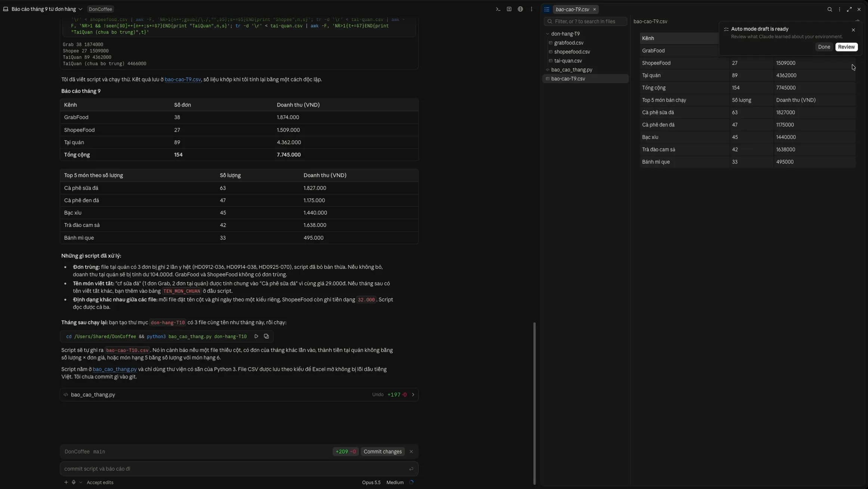The width and height of the screenshot is (868, 489).
Task: Focus the file filter search field
Action: [x=585, y=21]
